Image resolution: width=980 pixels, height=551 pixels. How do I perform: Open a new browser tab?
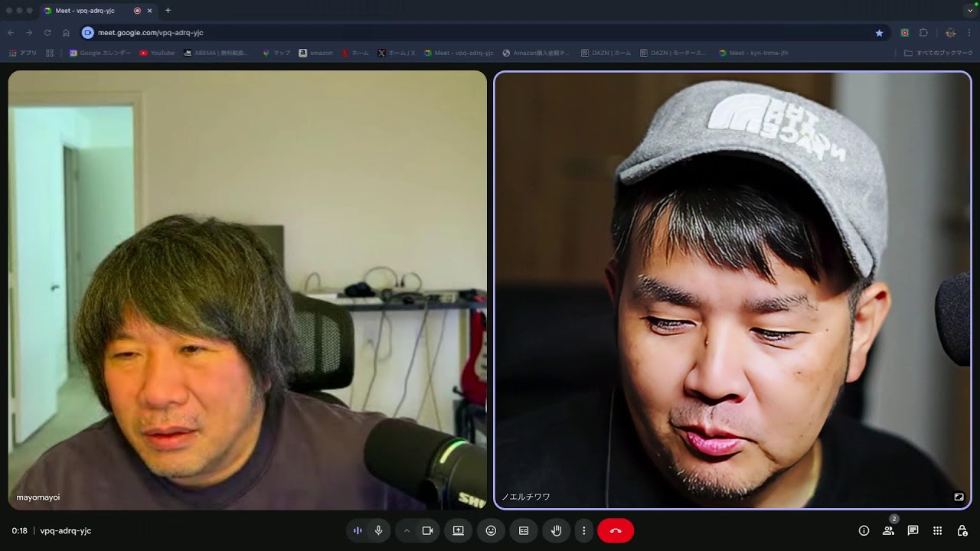tap(168, 10)
